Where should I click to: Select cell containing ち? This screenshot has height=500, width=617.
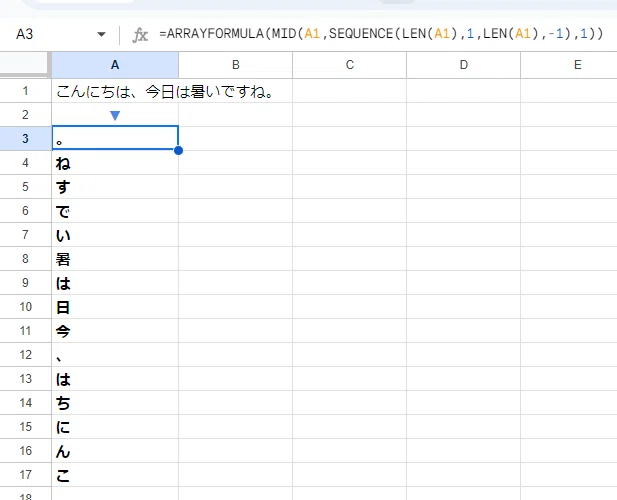pos(115,402)
